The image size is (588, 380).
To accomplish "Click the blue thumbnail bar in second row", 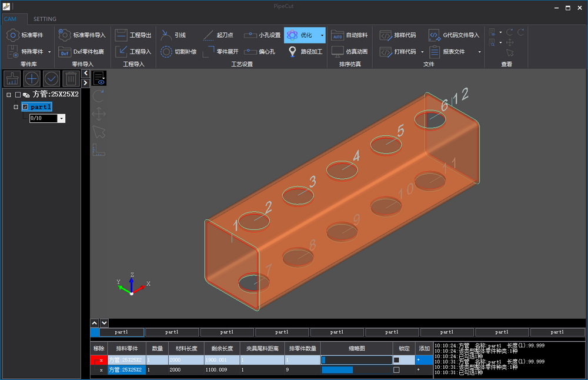I will coord(338,370).
